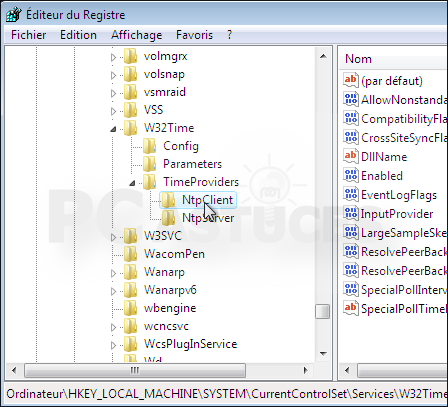Click the binary icon for CompatibilityFla value
The width and height of the screenshot is (448, 407).
[x=351, y=118]
